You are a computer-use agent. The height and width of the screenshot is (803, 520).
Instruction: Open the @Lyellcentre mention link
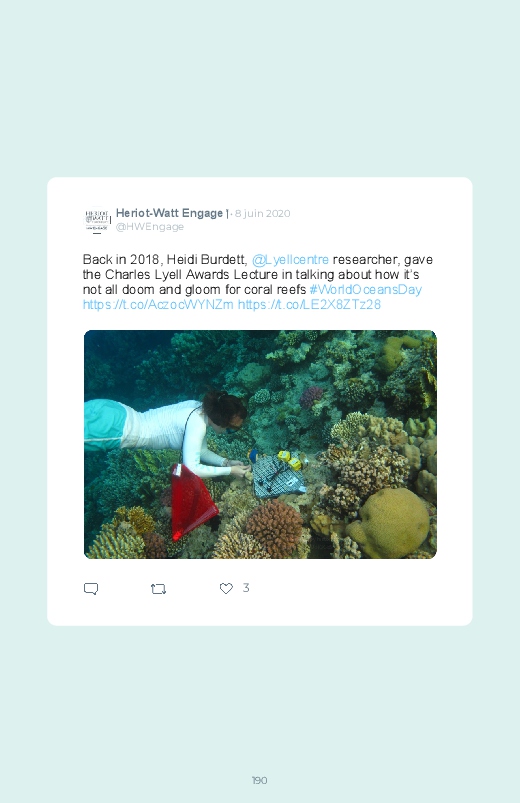(x=290, y=260)
